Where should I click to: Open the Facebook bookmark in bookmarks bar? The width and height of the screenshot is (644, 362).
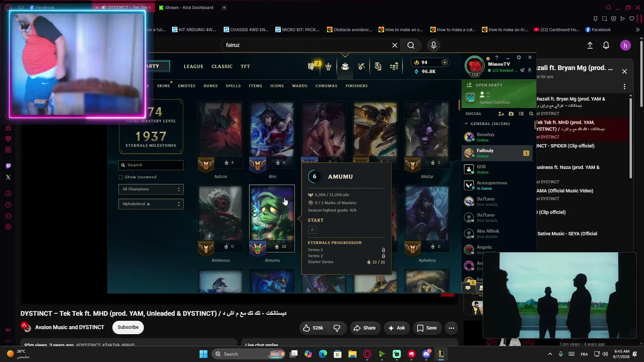click(598, 30)
